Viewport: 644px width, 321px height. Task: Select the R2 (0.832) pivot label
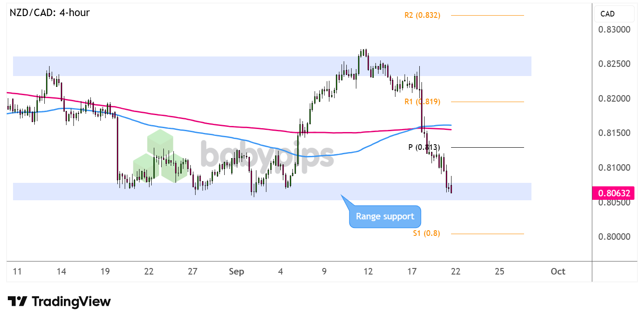[x=422, y=16]
